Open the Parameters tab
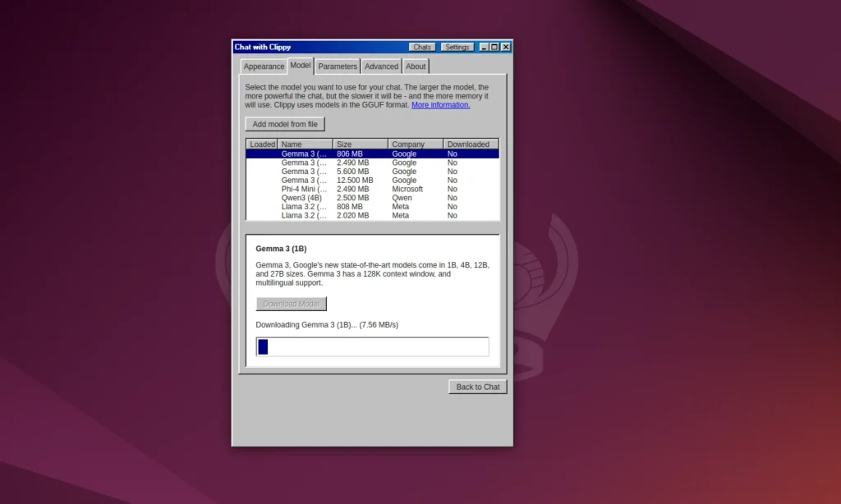This screenshot has width=841, height=504. (x=338, y=66)
